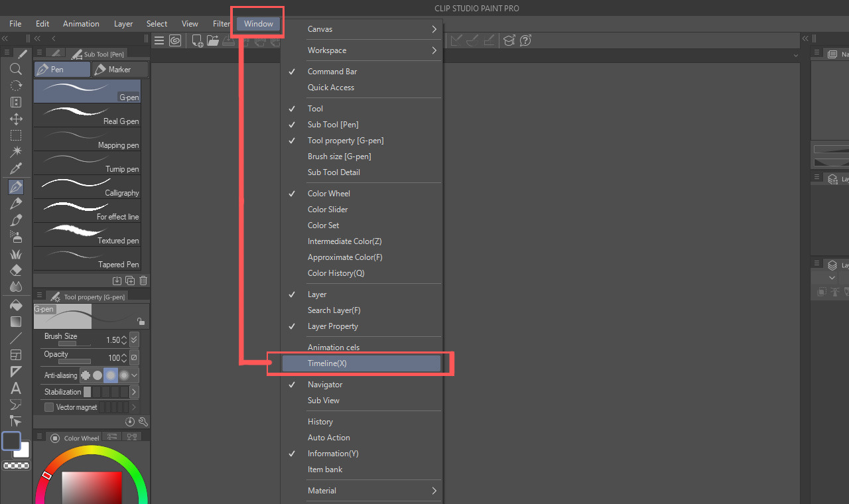This screenshot has width=849, height=504.
Task: Select the Decoration tool
Action: [x=16, y=254]
